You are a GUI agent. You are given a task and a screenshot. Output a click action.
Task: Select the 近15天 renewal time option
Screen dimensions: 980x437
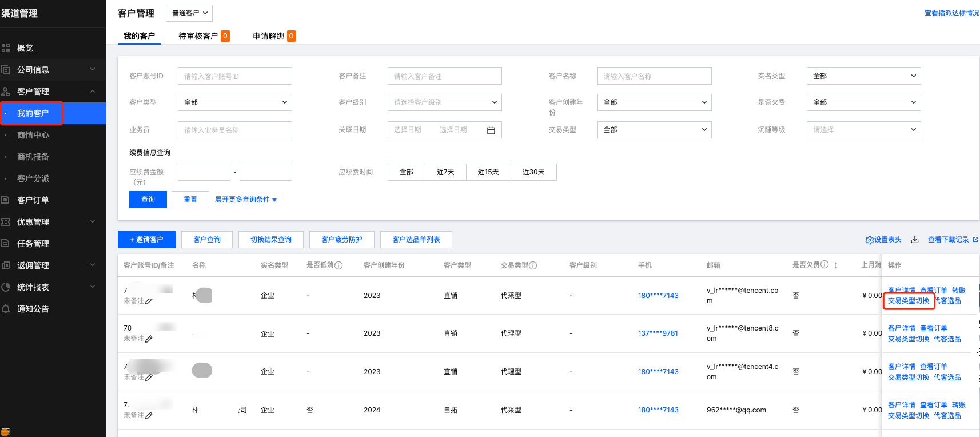488,172
